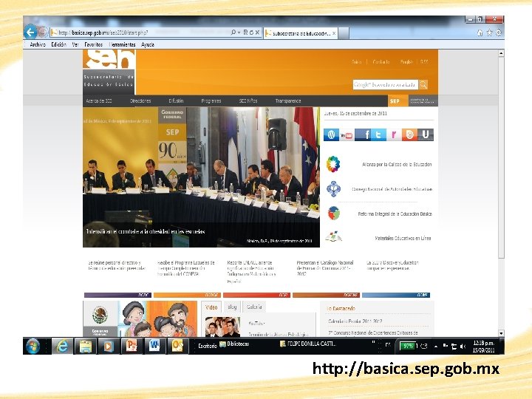
Task: Open Word from the taskbar
Action: 154,347
